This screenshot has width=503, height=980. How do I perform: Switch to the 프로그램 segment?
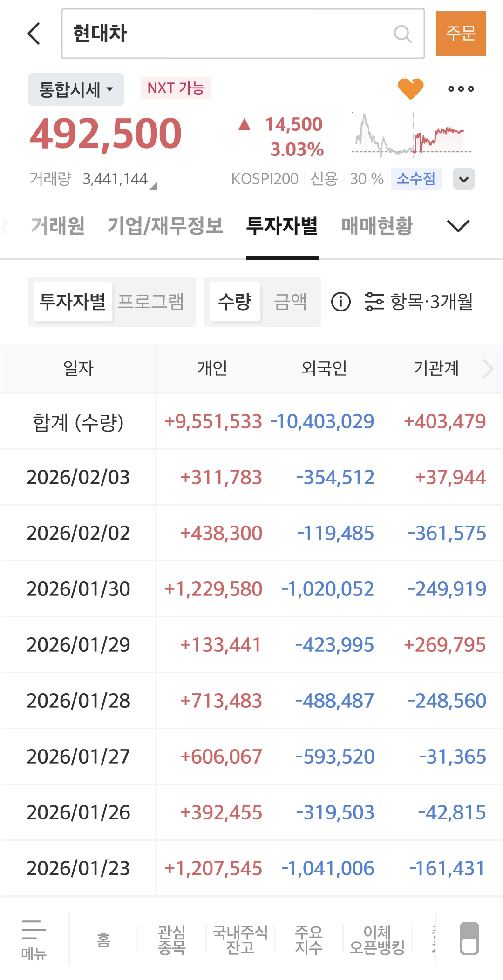[x=151, y=302]
